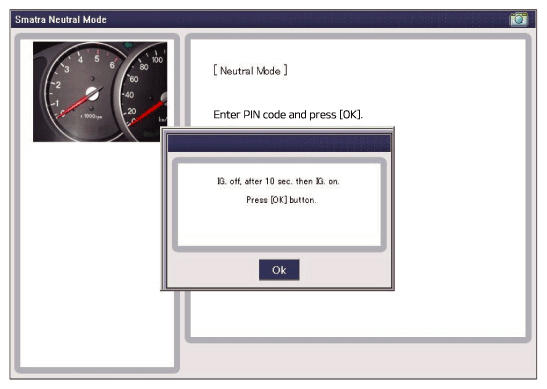Click the camera screenshot icon in title bar

point(519,19)
